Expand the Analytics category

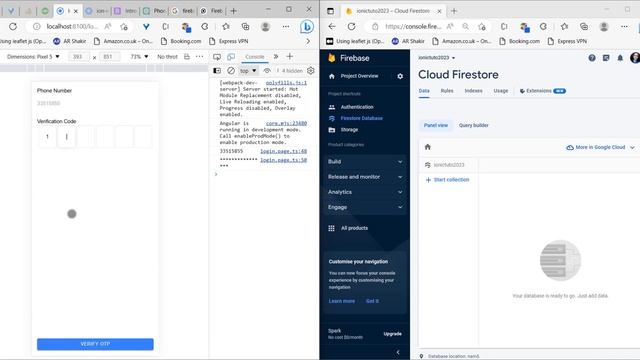(365, 192)
